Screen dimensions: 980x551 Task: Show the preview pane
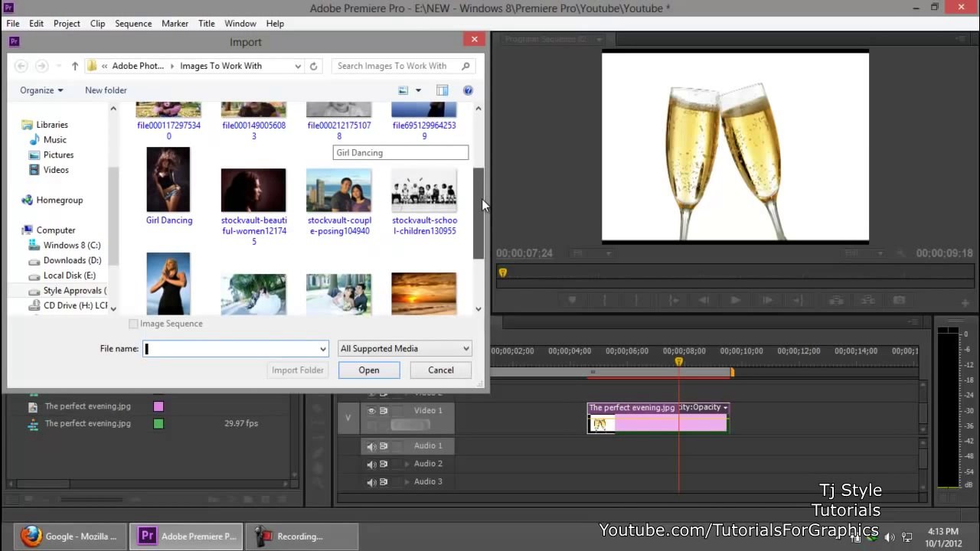point(442,90)
